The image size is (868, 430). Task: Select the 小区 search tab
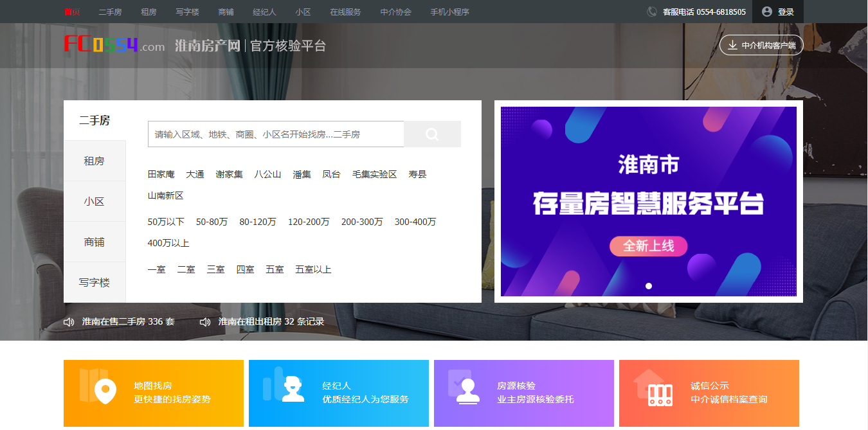point(95,201)
